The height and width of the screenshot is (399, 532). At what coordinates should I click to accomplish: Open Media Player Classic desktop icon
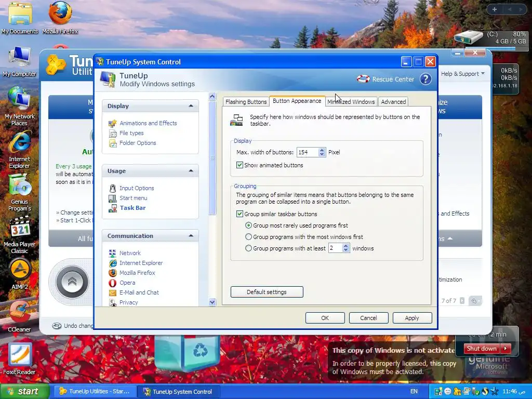[19, 235]
